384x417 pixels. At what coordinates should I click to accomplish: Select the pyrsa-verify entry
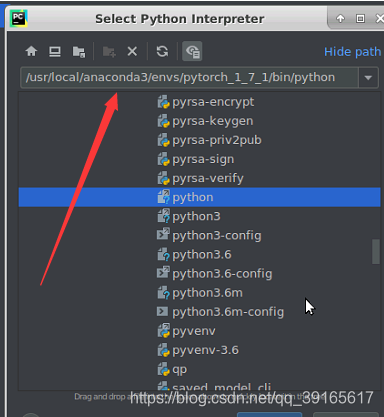pos(199,178)
